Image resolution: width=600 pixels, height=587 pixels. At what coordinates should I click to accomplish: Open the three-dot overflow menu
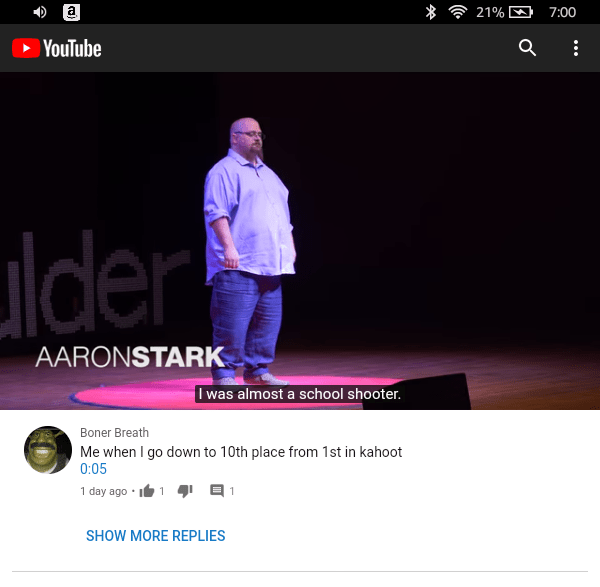coord(576,48)
